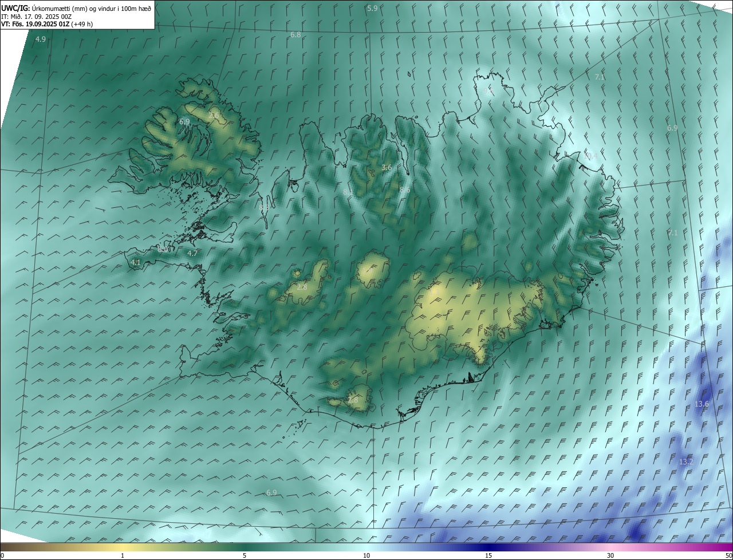Screen dimensions: 733x560
Task: Select the 2.8 value on the southern Mýrdalsjökull glacier
Action: click(353, 400)
